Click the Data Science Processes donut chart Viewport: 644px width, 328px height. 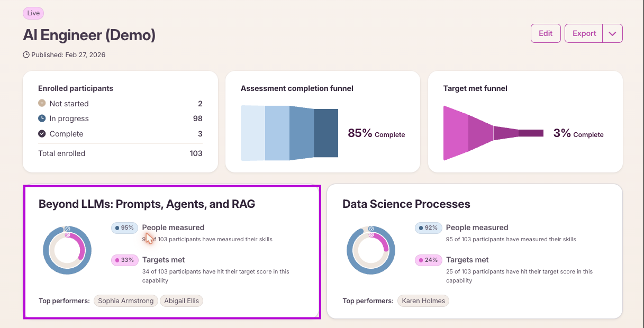[371, 250]
